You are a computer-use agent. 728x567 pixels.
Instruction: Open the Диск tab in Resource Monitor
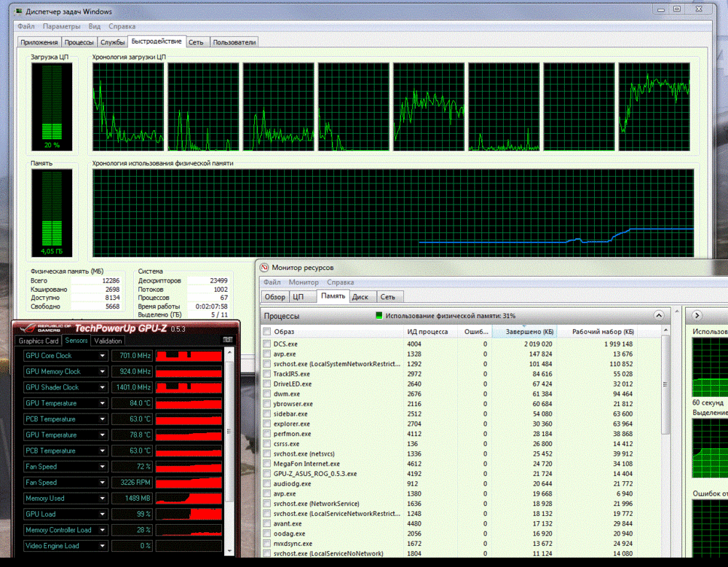tap(360, 297)
